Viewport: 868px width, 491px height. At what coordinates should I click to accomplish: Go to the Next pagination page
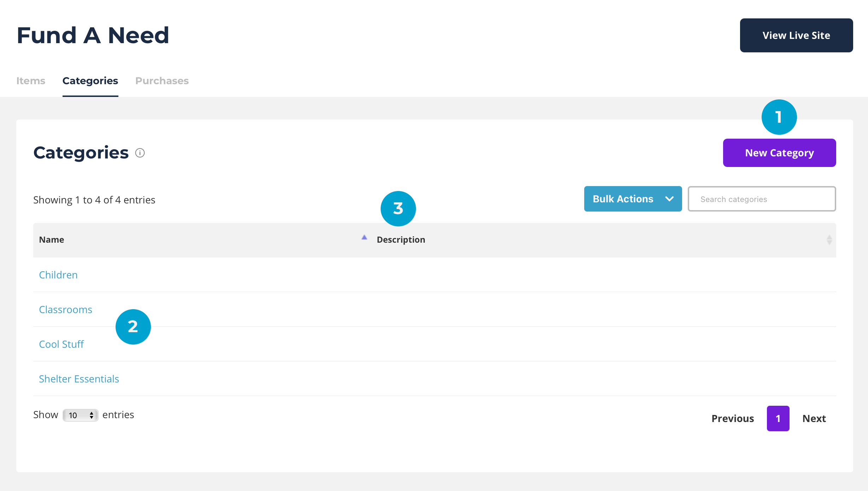click(x=814, y=418)
